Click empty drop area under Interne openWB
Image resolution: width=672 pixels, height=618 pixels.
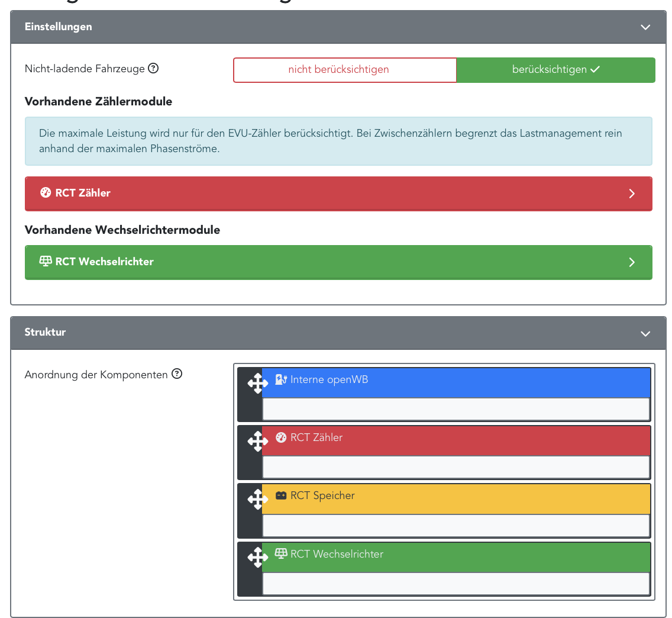click(x=455, y=409)
